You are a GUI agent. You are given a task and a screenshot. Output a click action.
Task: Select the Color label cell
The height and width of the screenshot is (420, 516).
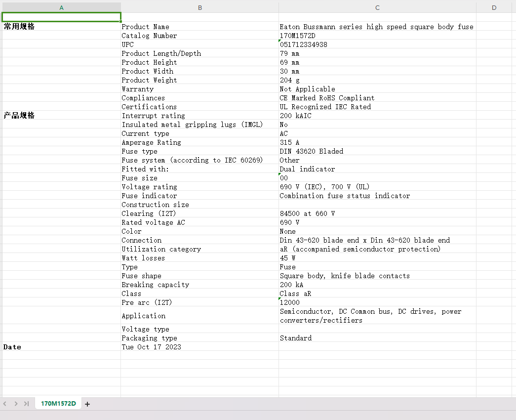click(200, 231)
